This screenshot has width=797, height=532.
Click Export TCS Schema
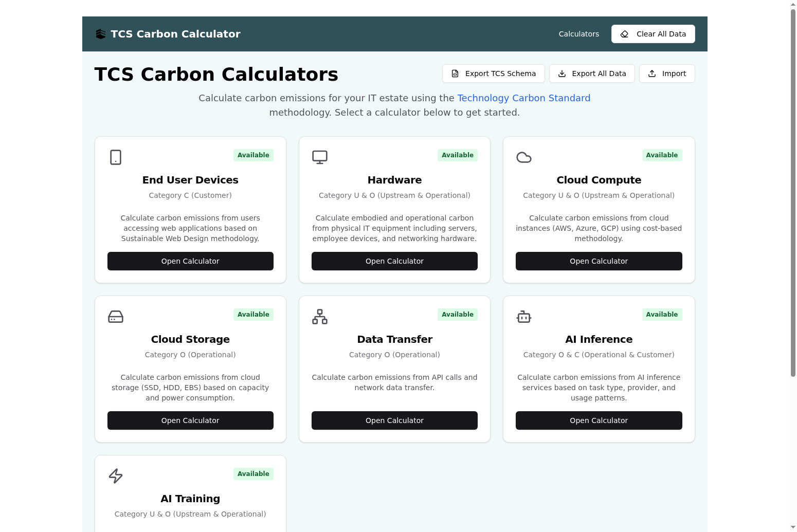pyautogui.click(x=493, y=74)
